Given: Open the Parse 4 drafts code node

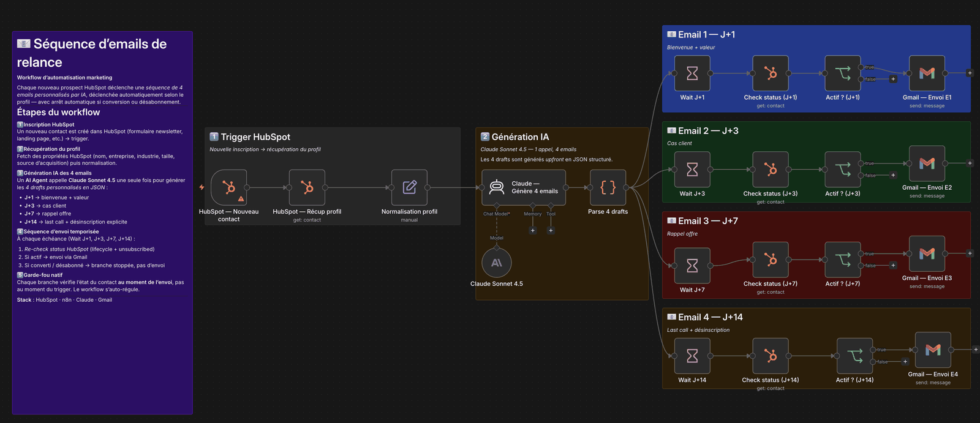Looking at the screenshot, I should click(608, 187).
